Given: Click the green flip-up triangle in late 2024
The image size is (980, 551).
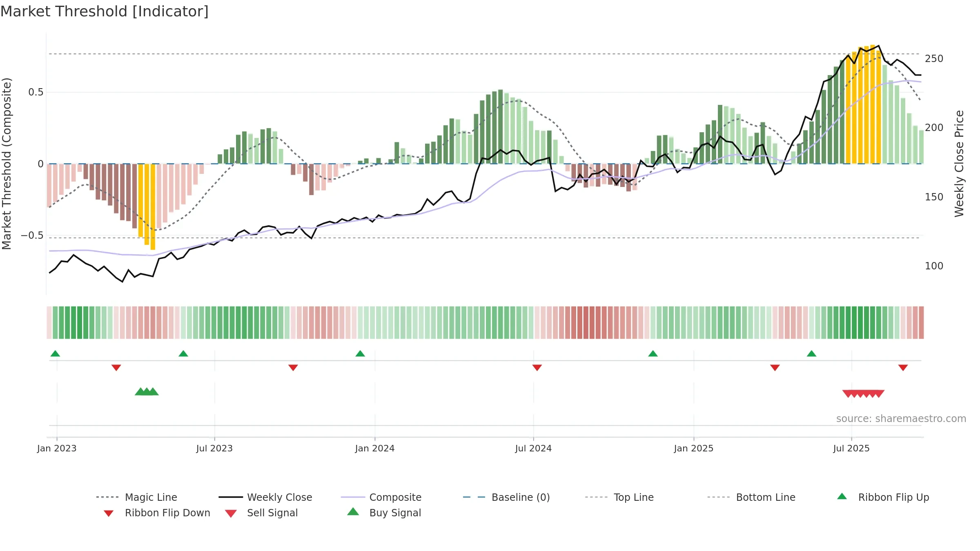Looking at the screenshot, I should click(653, 353).
